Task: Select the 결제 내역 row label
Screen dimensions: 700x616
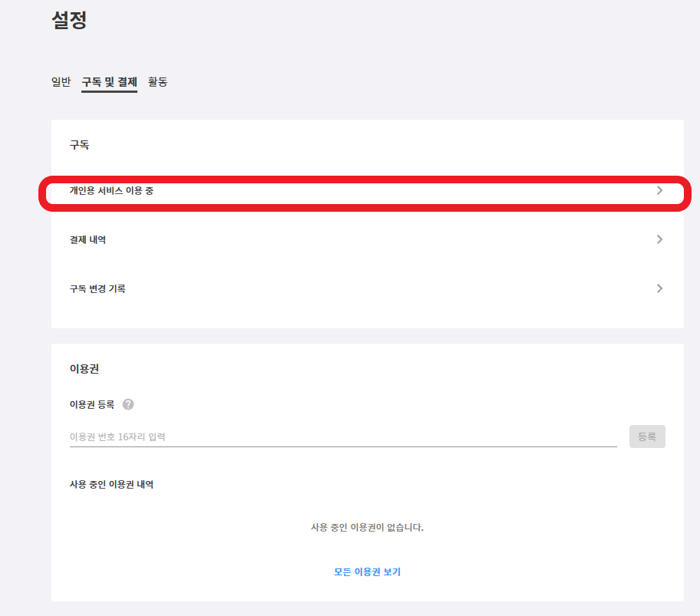Action: pyautogui.click(x=88, y=239)
